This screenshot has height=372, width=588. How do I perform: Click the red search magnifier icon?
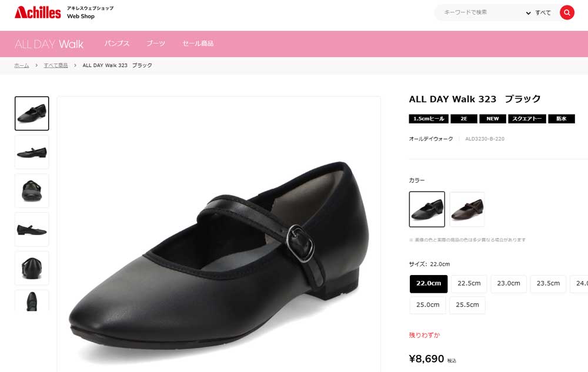point(567,12)
